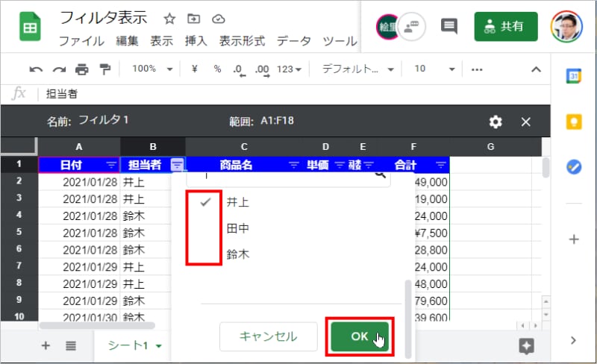This screenshot has width=597, height=364.
Task: Click the print icon
Action: (82, 69)
